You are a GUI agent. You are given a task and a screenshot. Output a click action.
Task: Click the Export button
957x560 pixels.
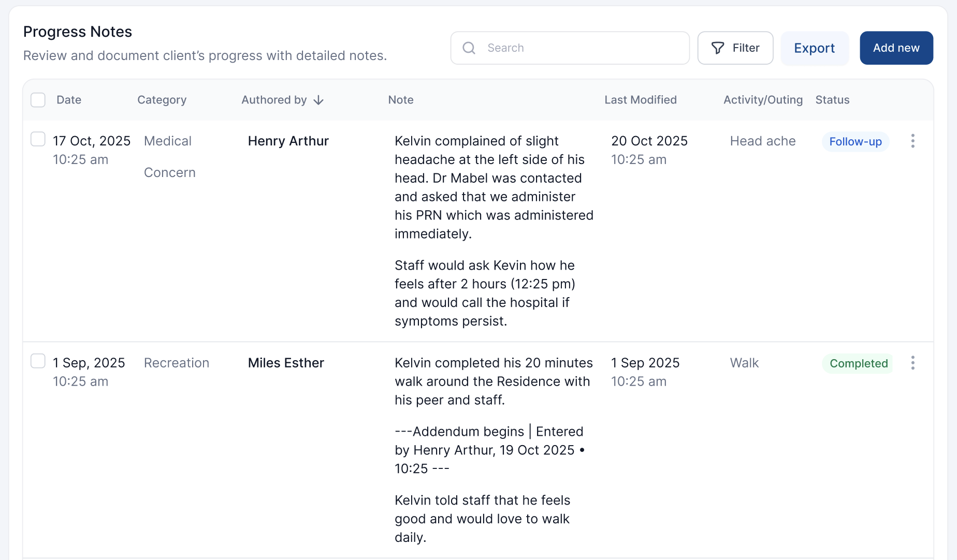click(815, 48)
